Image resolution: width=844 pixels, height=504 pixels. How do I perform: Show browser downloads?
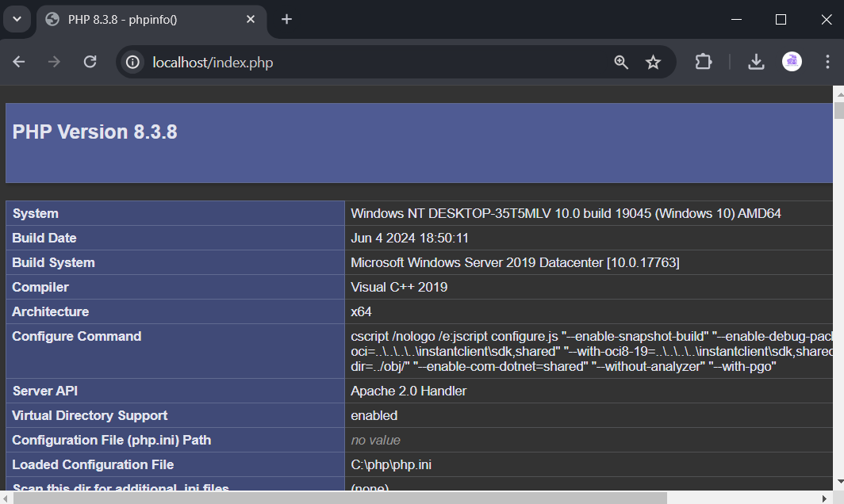756,62
